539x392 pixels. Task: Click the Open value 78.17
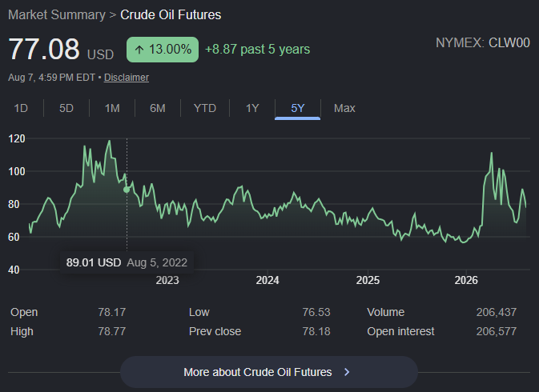[111, 312]
